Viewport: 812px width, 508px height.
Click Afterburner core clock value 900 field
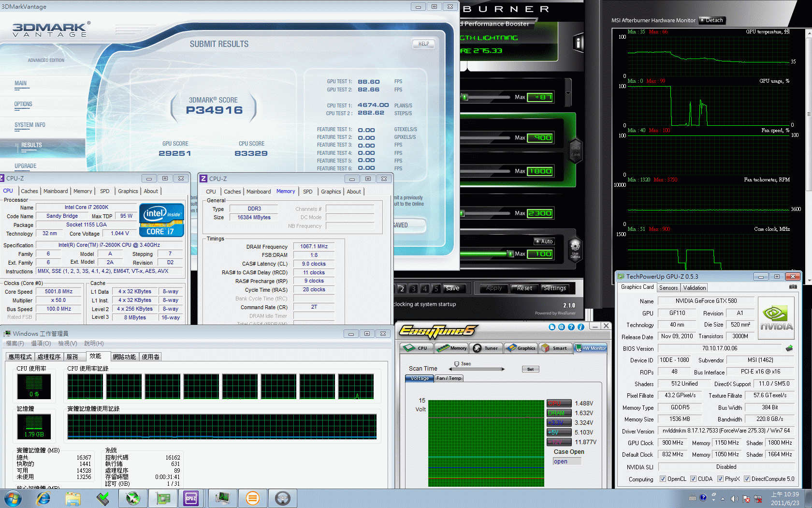coord(540,138)
